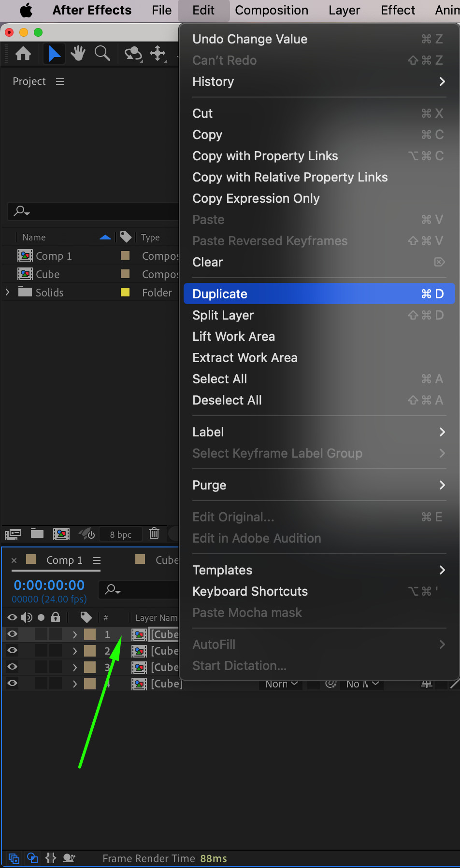The height and width of the screenshot is (868, 460).
Task: Expand layer 1 properties
Action: (x=75, y=634)
